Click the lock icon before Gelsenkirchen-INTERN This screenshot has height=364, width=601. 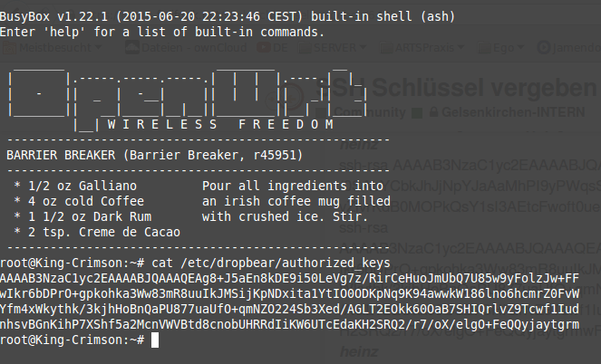[433, 112]
